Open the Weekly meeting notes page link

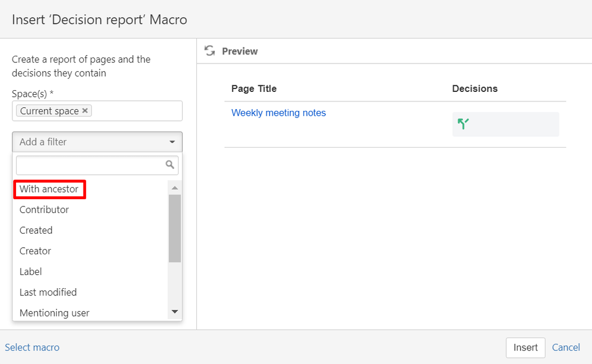279,113
